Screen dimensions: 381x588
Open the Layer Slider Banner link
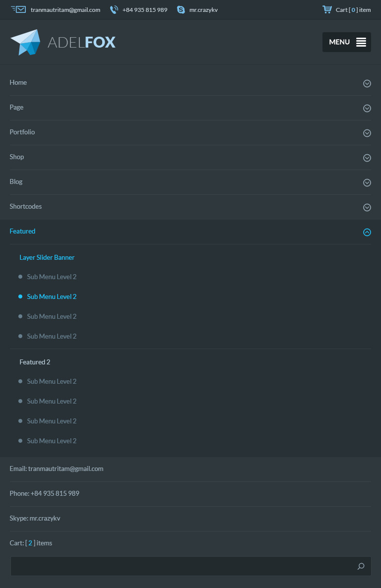[x=47, y=258]
